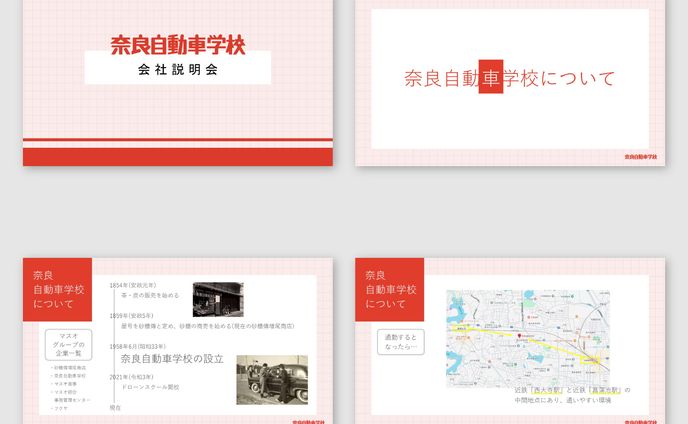Select the 奈良自動車学校について section heading

click(x=509, y=78)
